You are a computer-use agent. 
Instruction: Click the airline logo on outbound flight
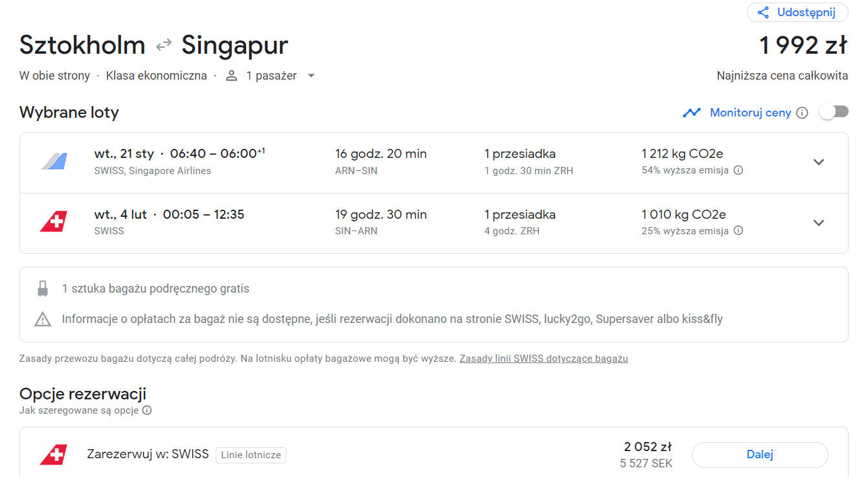[x=54, y=161]
